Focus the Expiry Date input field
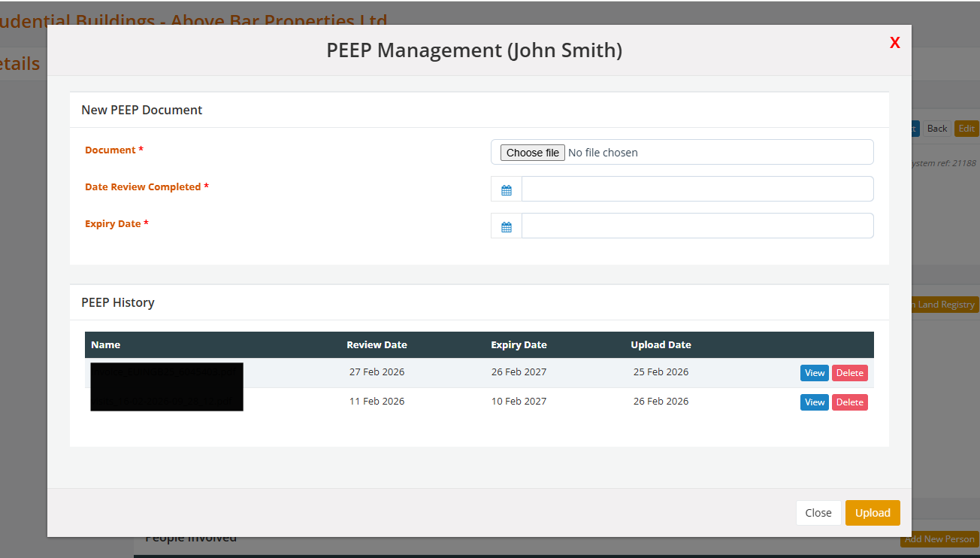The height and width of the screenshot is (558, 980). coord(697,226)
